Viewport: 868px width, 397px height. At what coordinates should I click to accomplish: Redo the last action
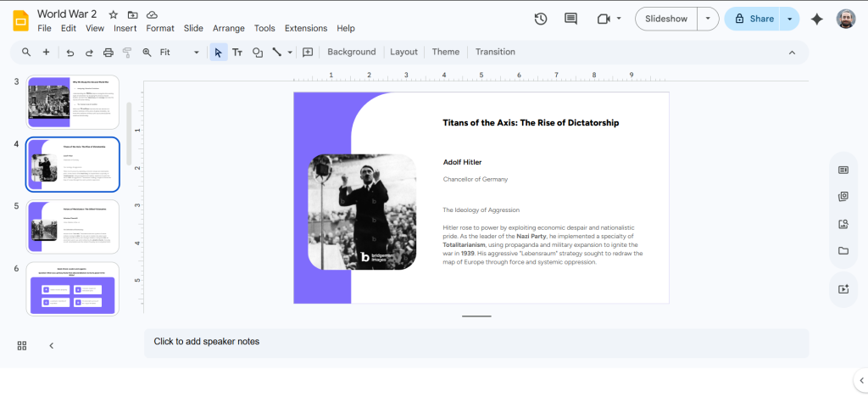[89, 52]
